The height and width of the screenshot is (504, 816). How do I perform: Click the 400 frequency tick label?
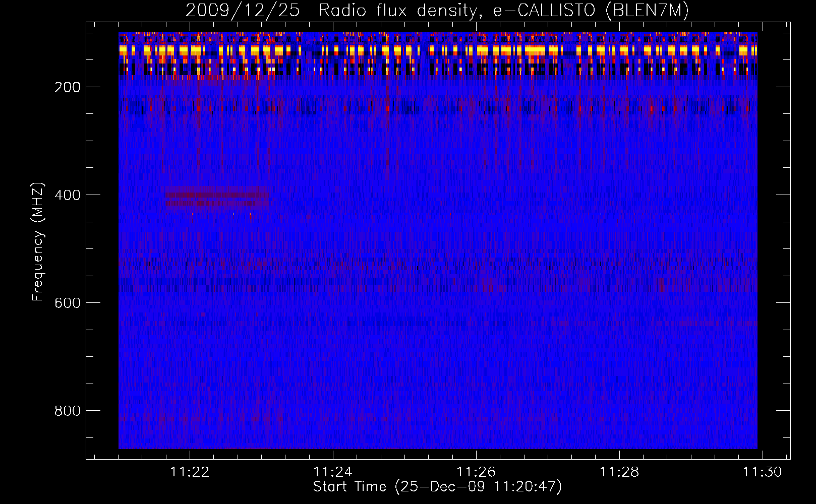click(x=68, y=195)
